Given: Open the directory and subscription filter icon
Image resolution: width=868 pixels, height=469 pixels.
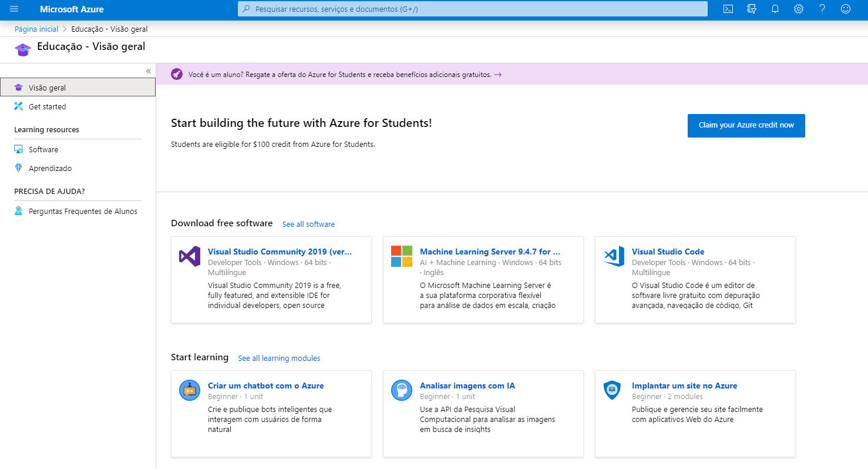Looking at the screenshot, I should pyautogui.click(x=751, y=9).
